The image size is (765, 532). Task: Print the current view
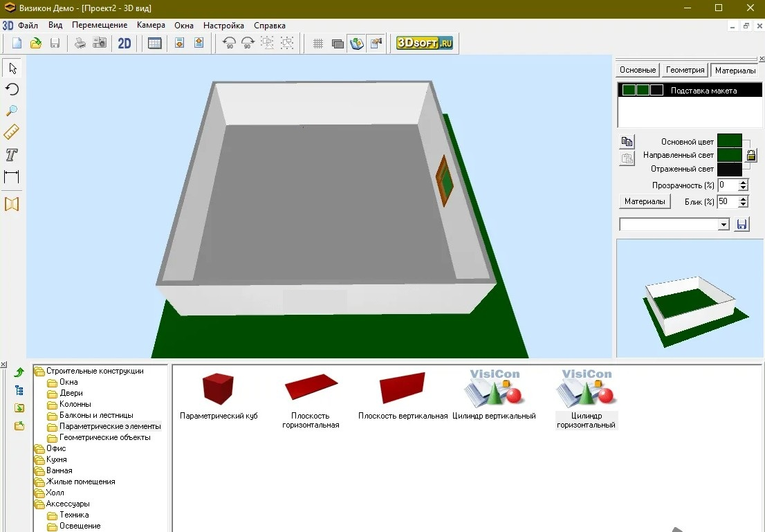click(80, 43)
